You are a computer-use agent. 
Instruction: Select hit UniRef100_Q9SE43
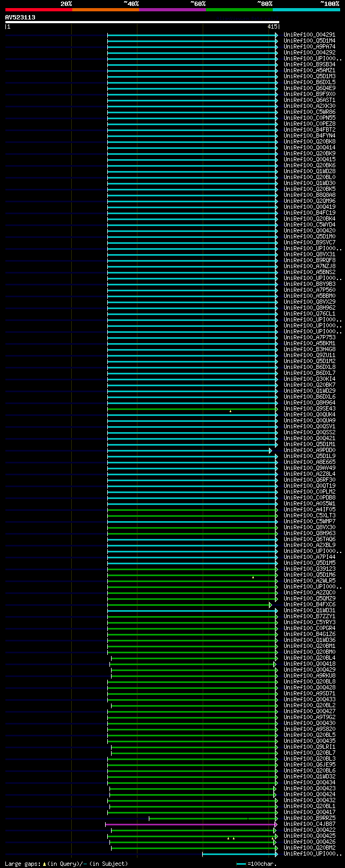click(x=309, y=408)
